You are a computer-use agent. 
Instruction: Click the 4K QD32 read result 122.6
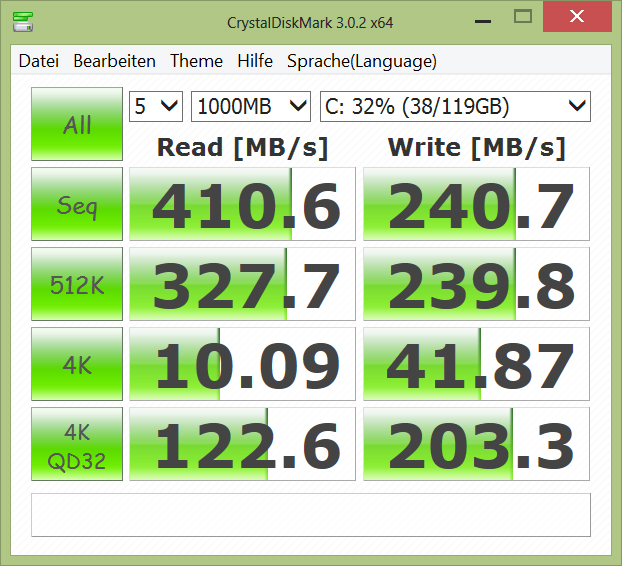pos(242,444)
